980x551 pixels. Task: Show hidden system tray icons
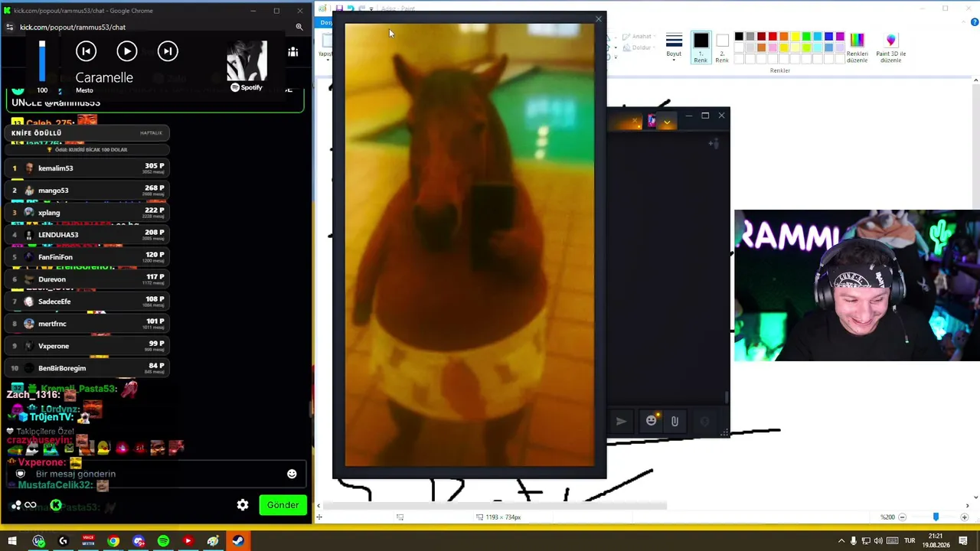[841, 541]
